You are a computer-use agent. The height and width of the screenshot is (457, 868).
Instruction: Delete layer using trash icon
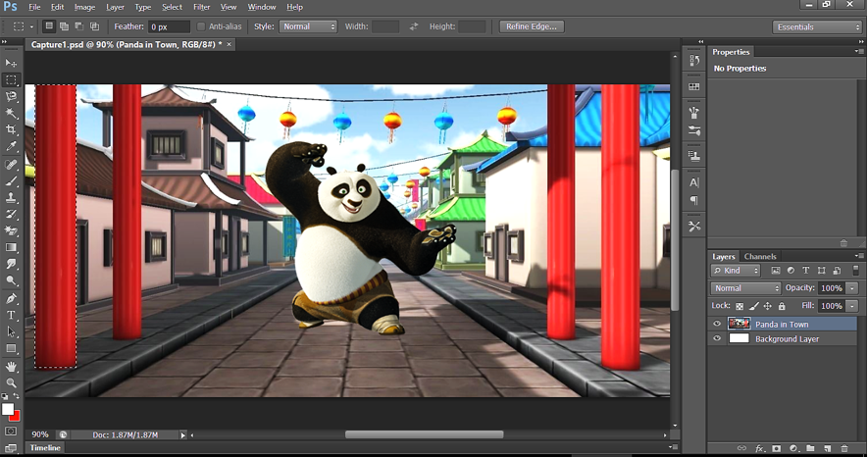pos(844,448)
